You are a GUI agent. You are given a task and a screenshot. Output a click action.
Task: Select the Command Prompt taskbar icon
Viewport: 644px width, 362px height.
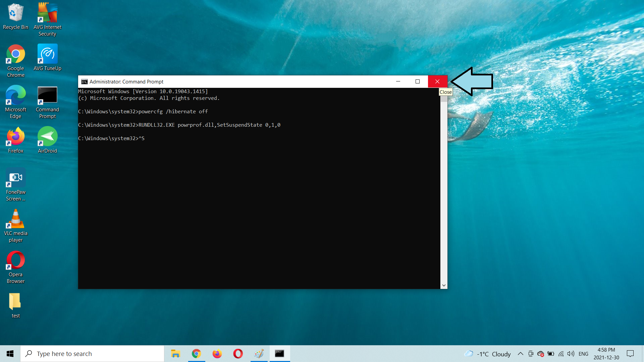click(279, 353)
